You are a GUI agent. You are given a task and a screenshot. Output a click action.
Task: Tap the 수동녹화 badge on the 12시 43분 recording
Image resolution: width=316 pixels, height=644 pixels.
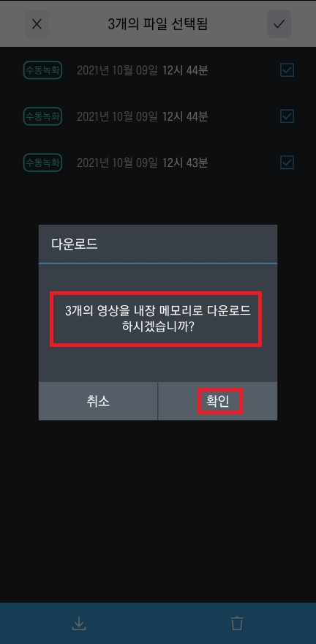click(42, 163)
